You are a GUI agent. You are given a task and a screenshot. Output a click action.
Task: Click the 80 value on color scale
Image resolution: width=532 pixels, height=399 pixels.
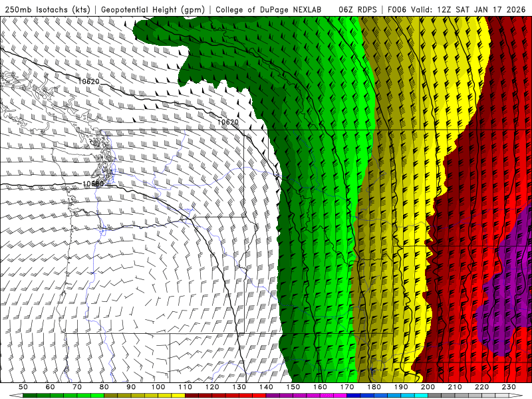pyautogui.click(x=104, y=387)
